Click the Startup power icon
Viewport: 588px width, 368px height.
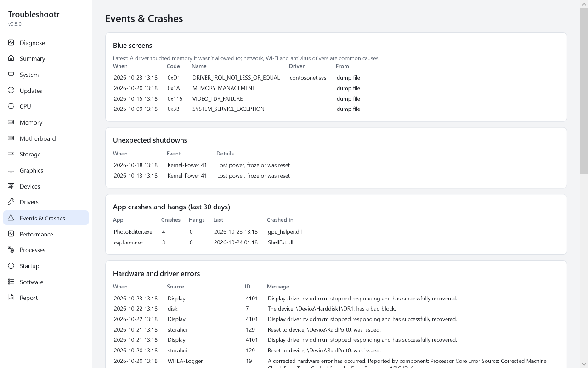coord(11,266)
